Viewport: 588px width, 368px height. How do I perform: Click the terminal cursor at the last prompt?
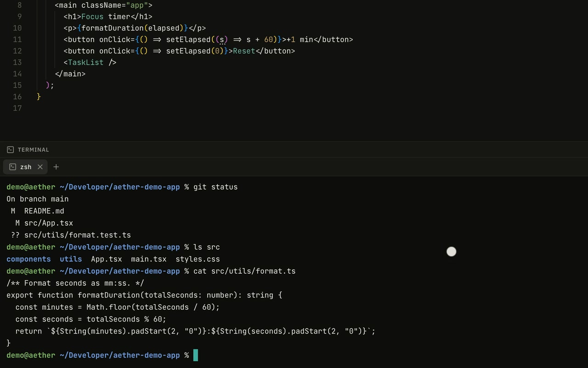pos(196,355)
